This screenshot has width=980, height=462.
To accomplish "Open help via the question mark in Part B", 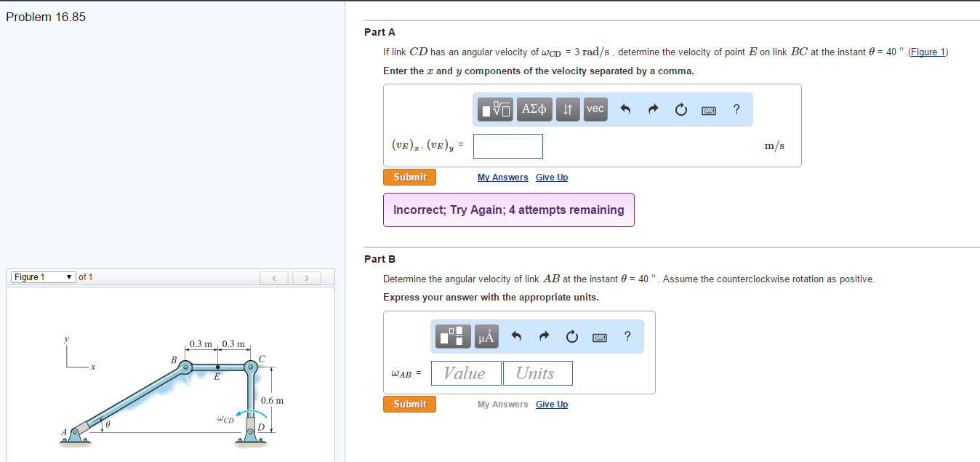I will (627, 336).
